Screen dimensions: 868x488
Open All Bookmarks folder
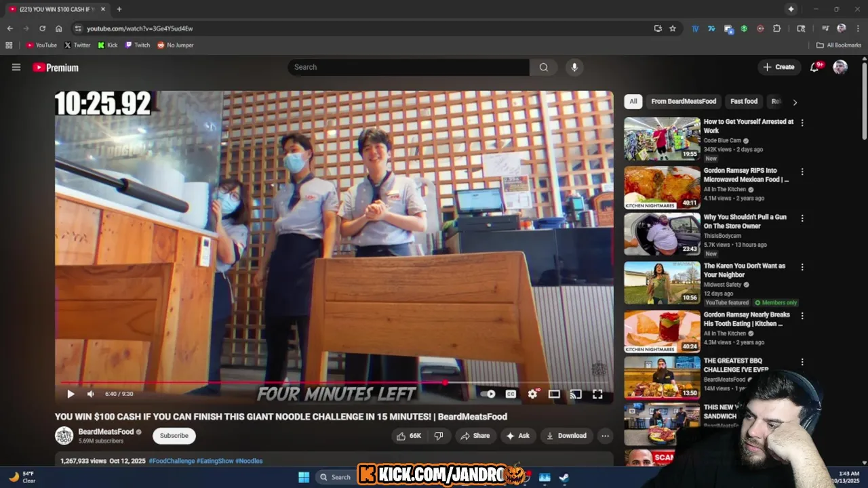click(x=839, y=45)
